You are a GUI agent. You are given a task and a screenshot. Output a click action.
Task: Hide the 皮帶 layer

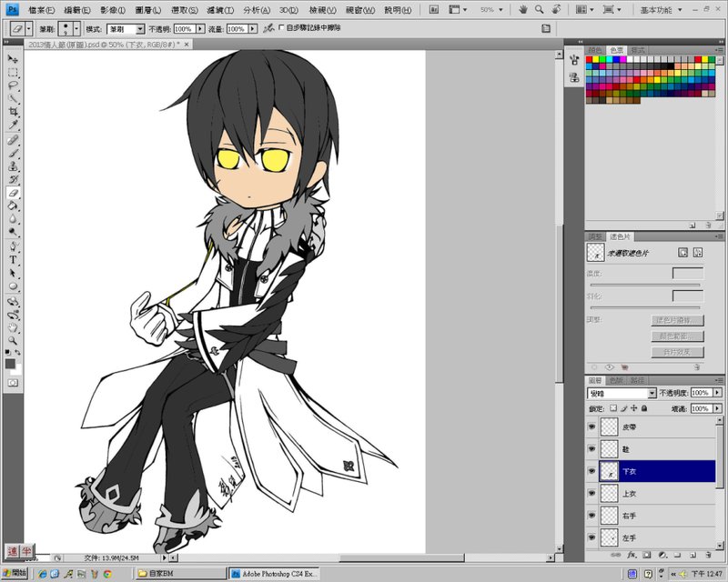click(x=591, y=426)
